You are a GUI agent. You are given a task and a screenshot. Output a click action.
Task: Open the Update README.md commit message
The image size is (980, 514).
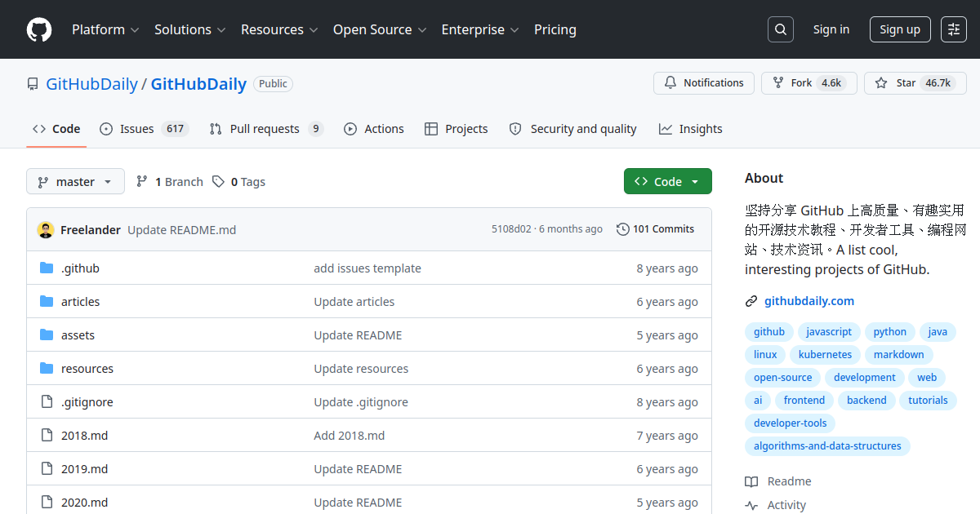(182, 230)
